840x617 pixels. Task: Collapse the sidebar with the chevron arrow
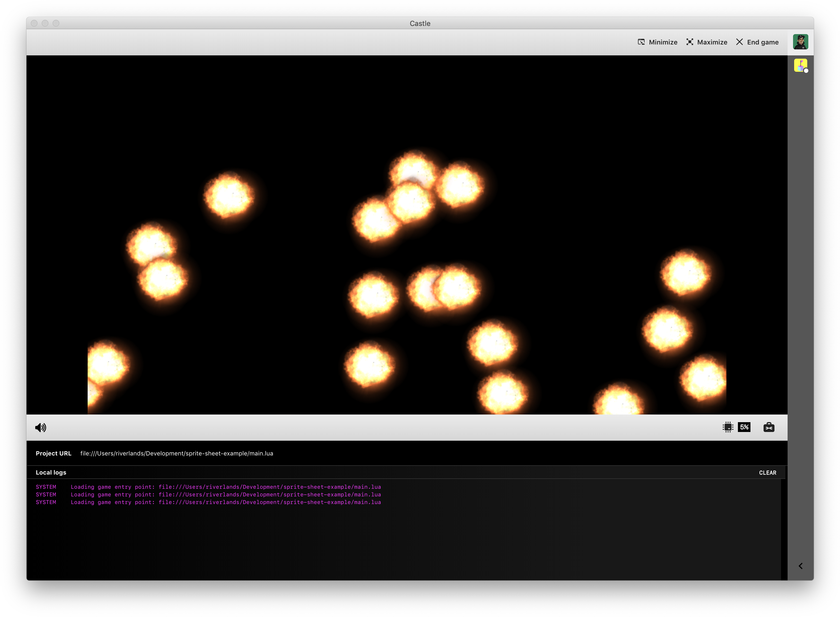800,566
